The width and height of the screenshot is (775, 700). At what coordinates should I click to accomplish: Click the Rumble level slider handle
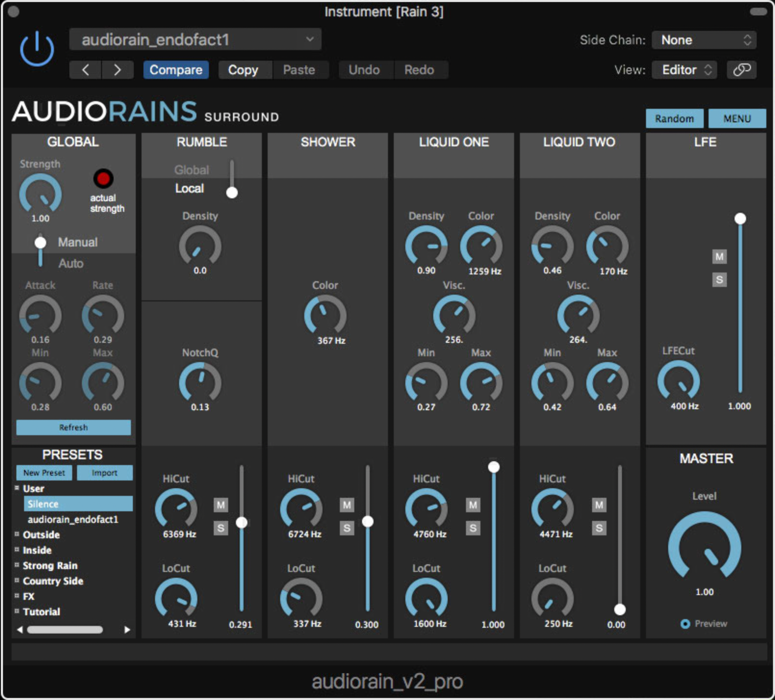coord(242,522)
